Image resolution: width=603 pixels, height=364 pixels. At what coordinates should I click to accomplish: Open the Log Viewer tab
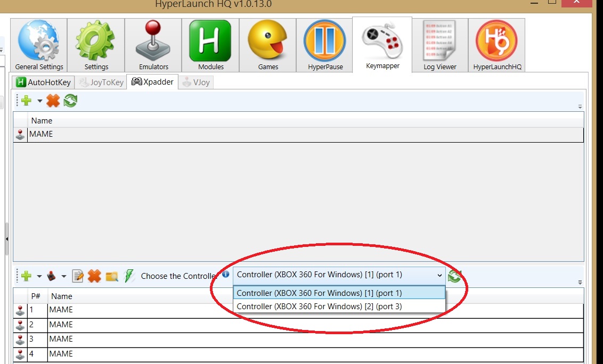click(x=440, y=45)
